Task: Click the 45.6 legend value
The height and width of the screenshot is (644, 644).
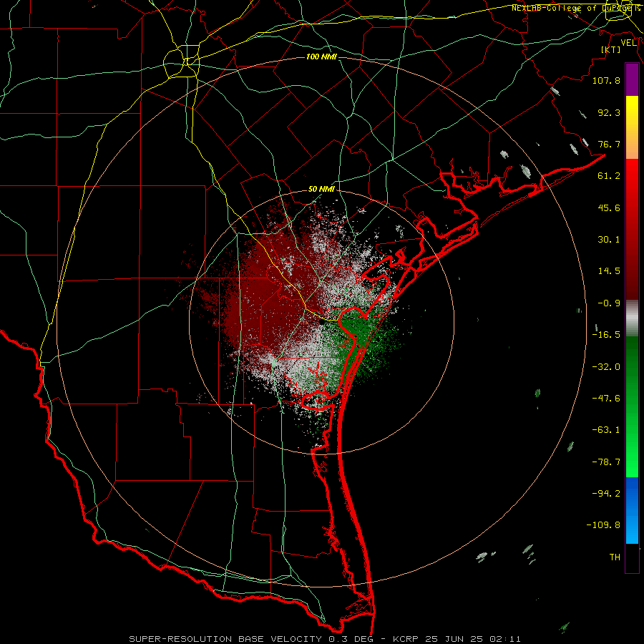Action: (609, 208)
